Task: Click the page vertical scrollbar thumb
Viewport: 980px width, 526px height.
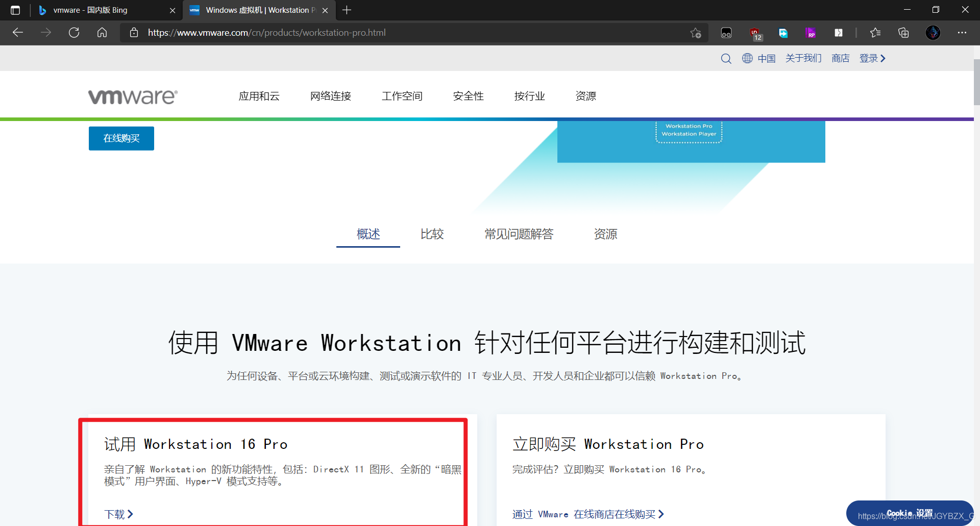Action: click(x=976, y=82)
